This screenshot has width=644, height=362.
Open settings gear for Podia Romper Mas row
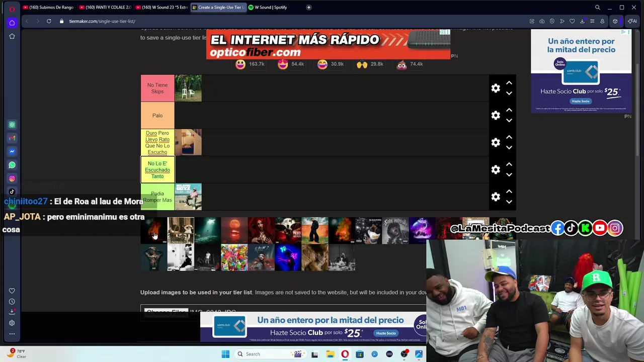coord(496,197)
